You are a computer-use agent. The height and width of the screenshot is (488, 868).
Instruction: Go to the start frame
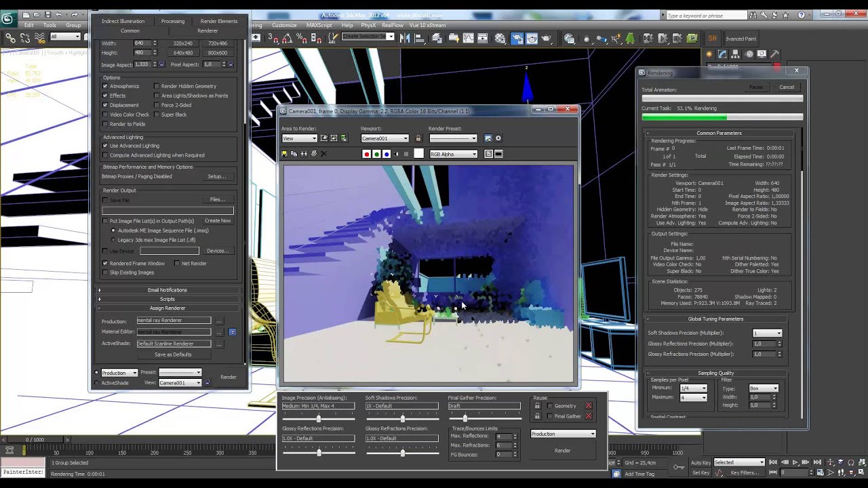(773, 462)
